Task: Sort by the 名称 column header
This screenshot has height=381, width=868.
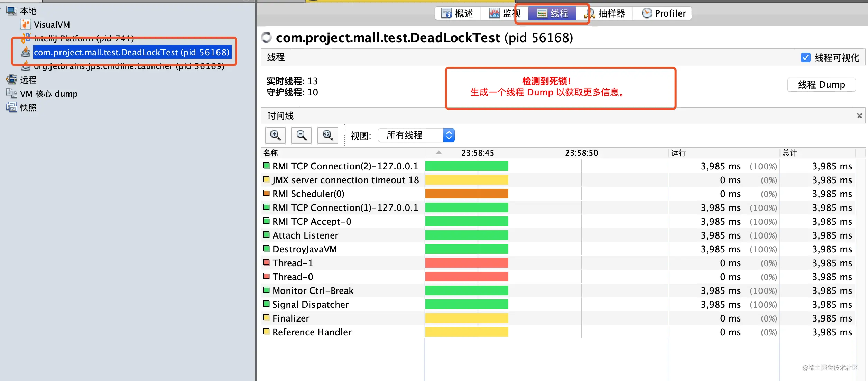Action: (x=343, y=153)
